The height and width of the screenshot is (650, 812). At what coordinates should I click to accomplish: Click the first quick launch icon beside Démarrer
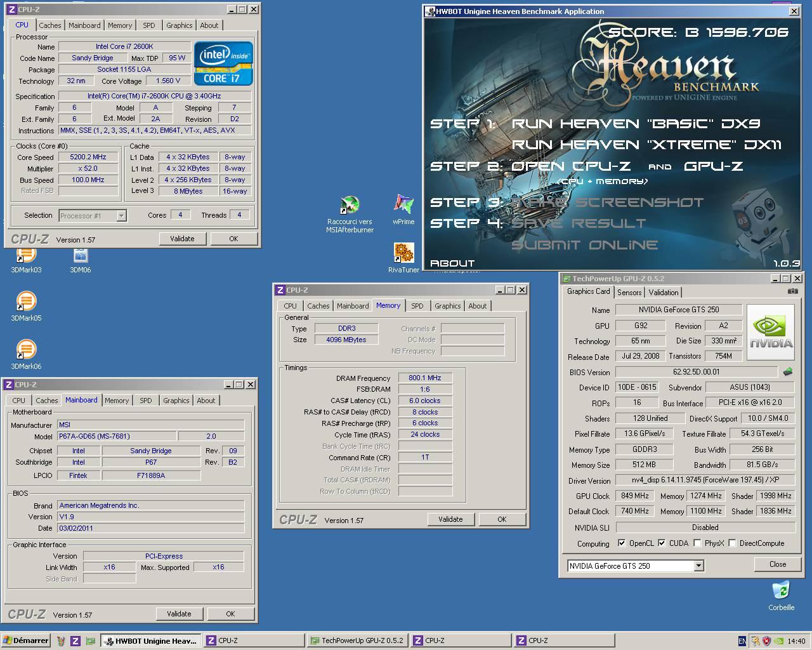61,641
